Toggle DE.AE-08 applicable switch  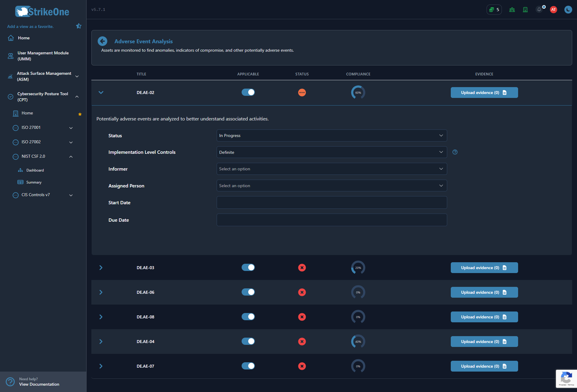point(248,317)
